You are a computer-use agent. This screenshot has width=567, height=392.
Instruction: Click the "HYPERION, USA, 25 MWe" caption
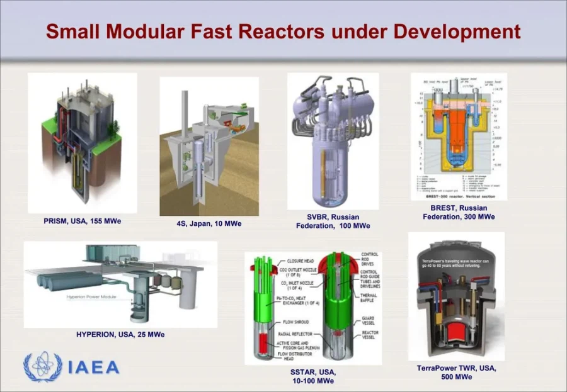(x=120, y=334)
